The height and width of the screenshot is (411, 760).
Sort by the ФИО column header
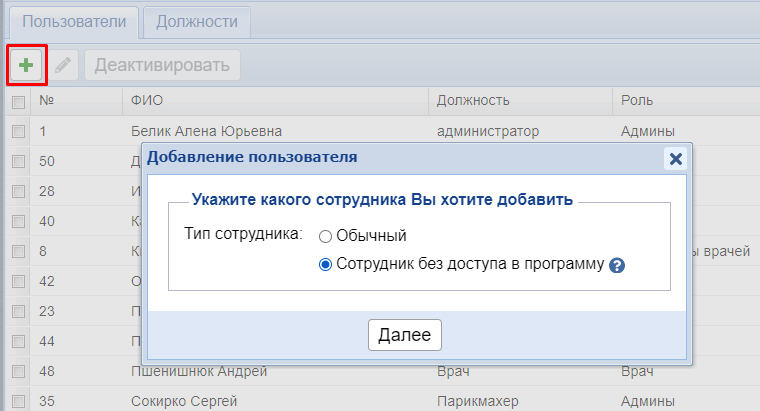(x=147, y=100)
